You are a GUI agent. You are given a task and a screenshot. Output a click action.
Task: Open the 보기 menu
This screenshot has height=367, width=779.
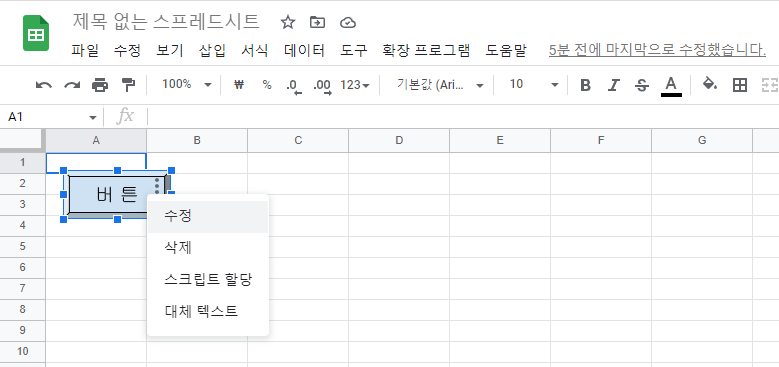pyautogui.click(x=170, y=50)
